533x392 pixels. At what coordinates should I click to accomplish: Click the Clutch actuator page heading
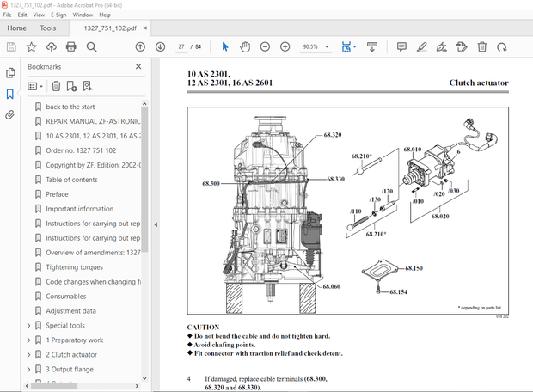[x=479, y=83]
